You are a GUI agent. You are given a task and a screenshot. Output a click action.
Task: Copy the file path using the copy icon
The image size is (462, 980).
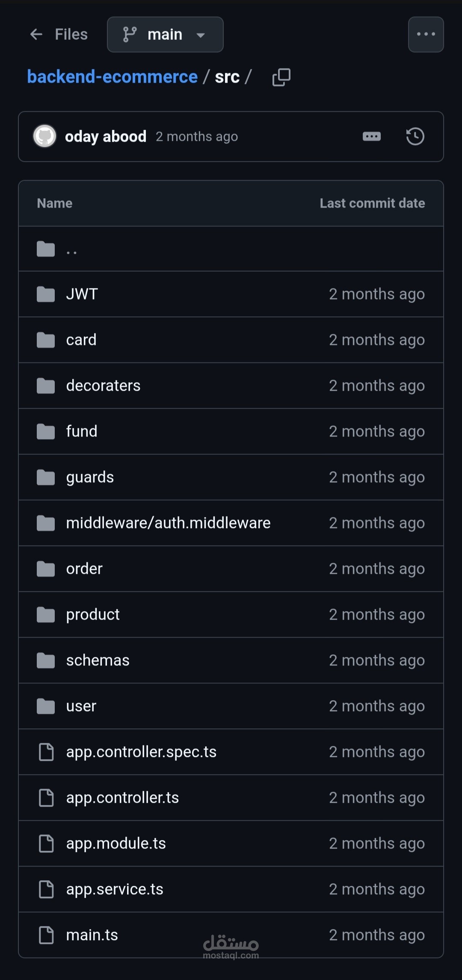pos(281,77)
